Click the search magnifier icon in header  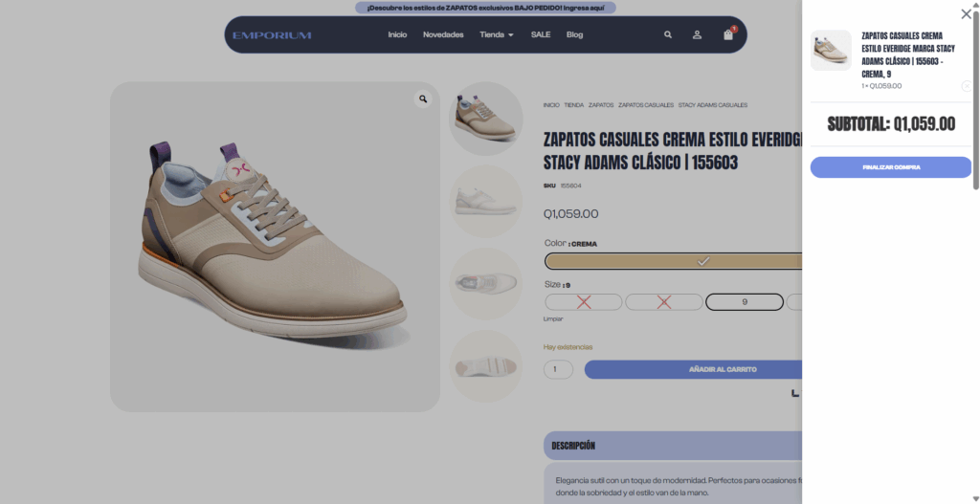[x=668, y=35]
